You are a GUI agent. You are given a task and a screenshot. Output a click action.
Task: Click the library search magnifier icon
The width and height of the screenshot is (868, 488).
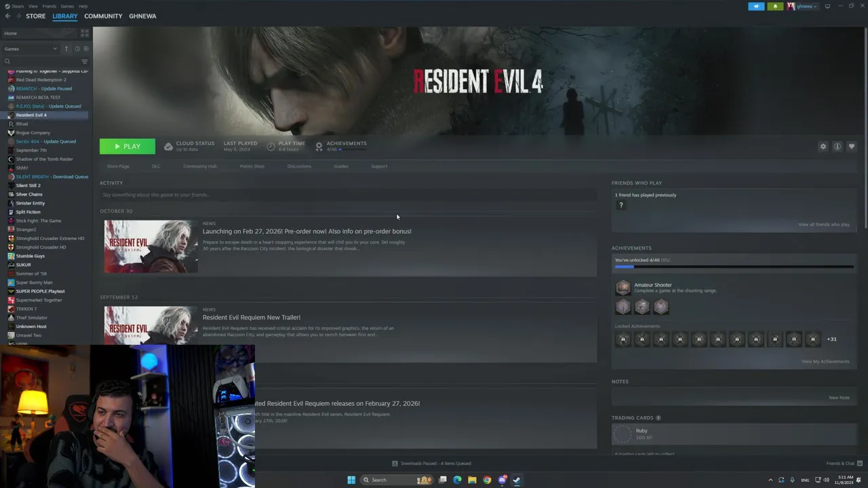pos(7,62)
